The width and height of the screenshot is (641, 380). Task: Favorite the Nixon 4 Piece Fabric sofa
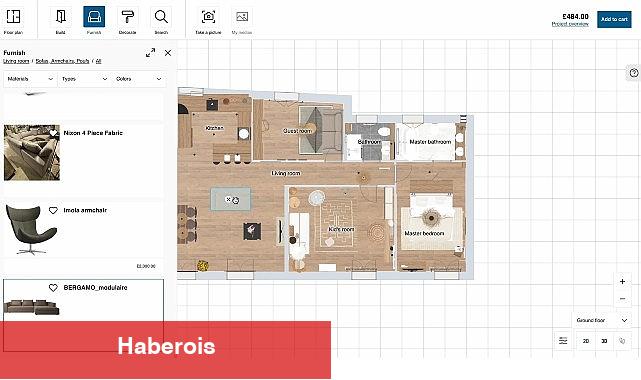click(53, 133)
